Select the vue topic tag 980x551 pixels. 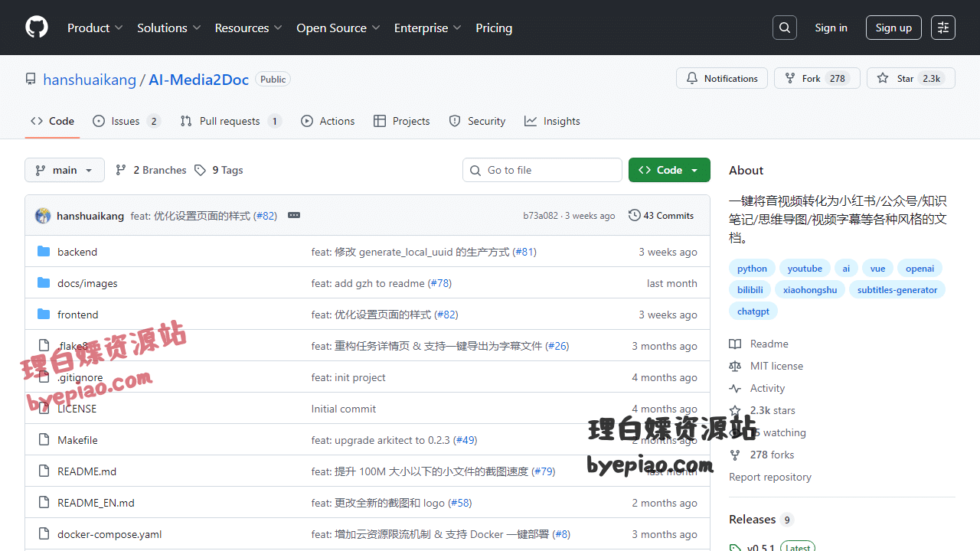[x=877, y=269]
